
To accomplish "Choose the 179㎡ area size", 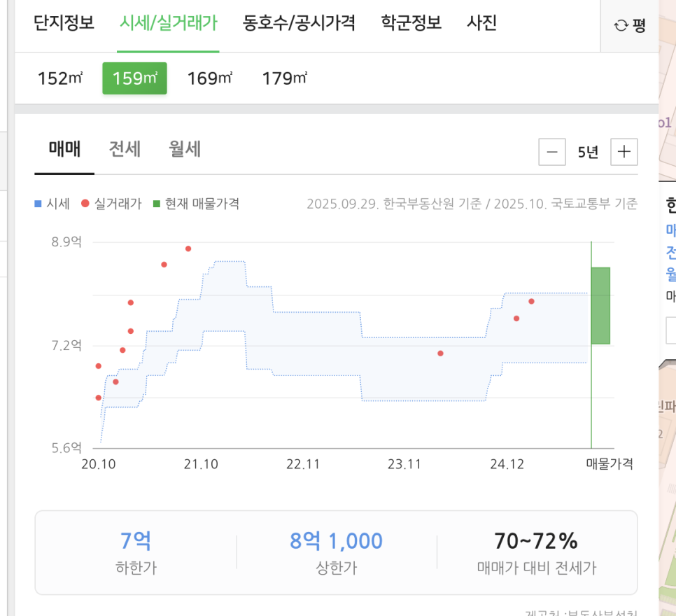I will 284,78.
